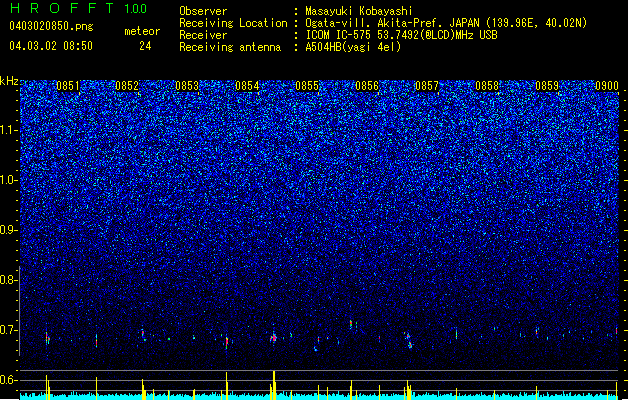Viewport: 629px width, 400px height.
Task: Click the 0854 time marker
Action: [247, 86]
